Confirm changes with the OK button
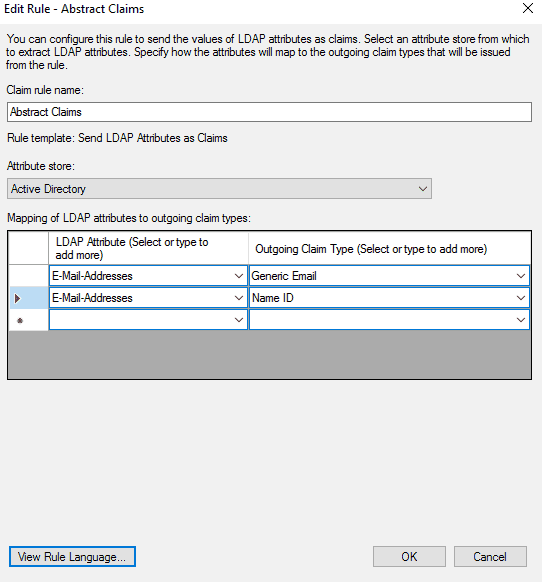 pyautogui.click(x=409, y=556)
